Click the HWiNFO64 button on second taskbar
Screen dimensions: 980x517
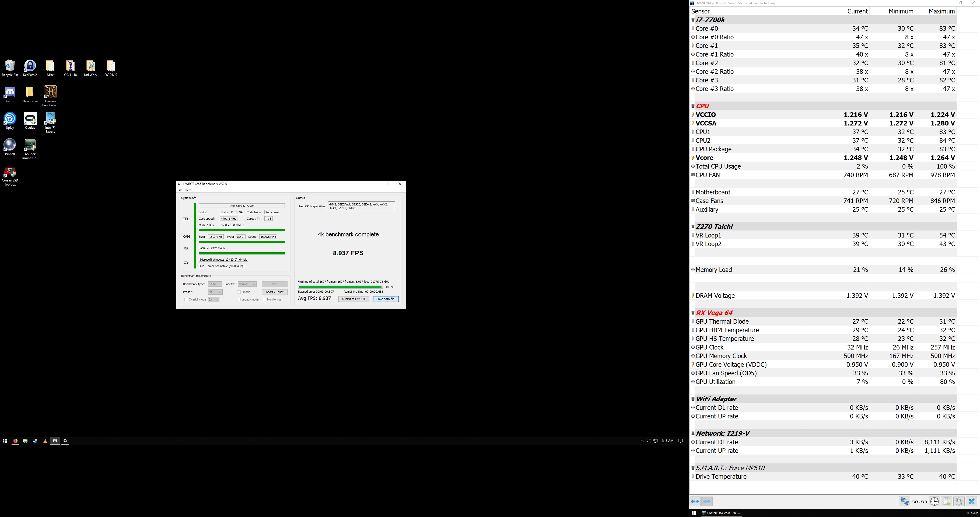coord(721,513)
